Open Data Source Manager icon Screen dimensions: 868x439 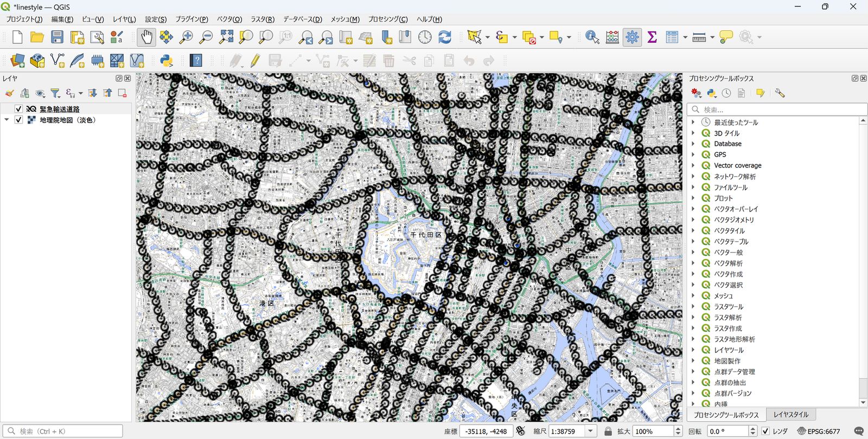(x=17, y=60)
